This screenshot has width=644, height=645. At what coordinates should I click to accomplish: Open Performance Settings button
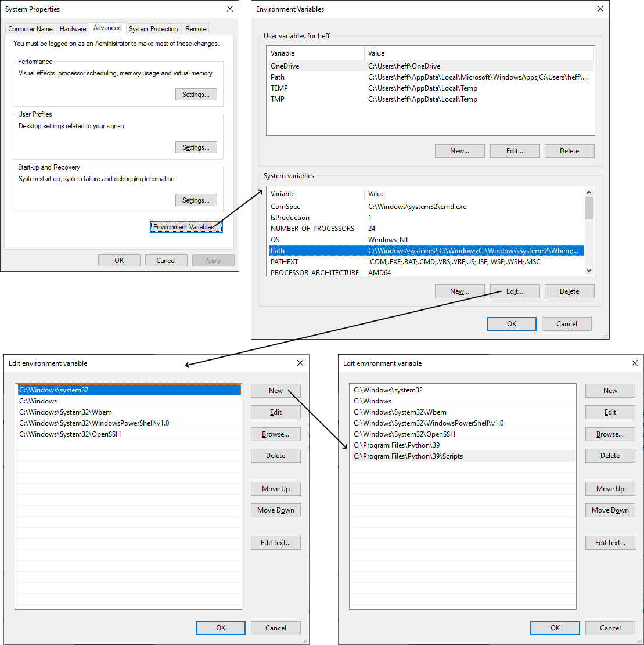(196, 95)
